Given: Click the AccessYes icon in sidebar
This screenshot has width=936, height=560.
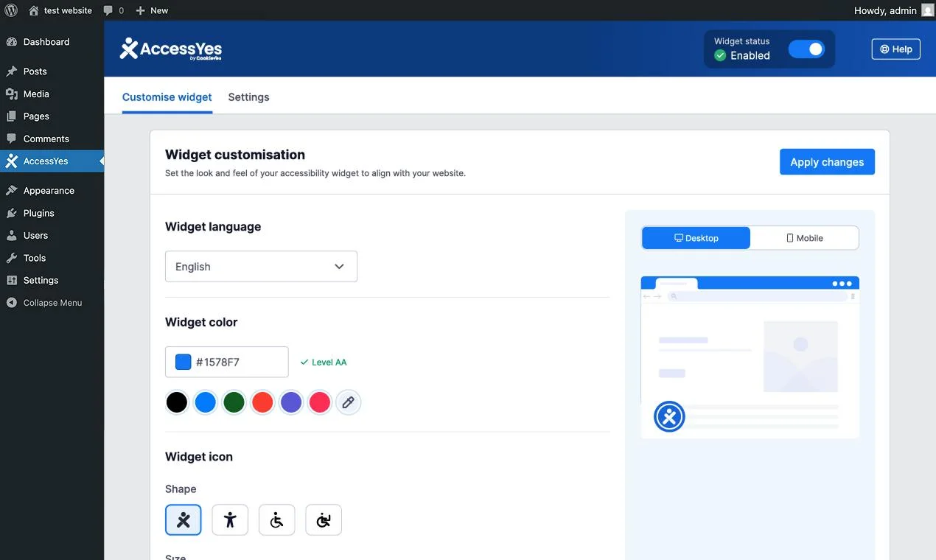Looking at the screenshot, I should [11, 161].
